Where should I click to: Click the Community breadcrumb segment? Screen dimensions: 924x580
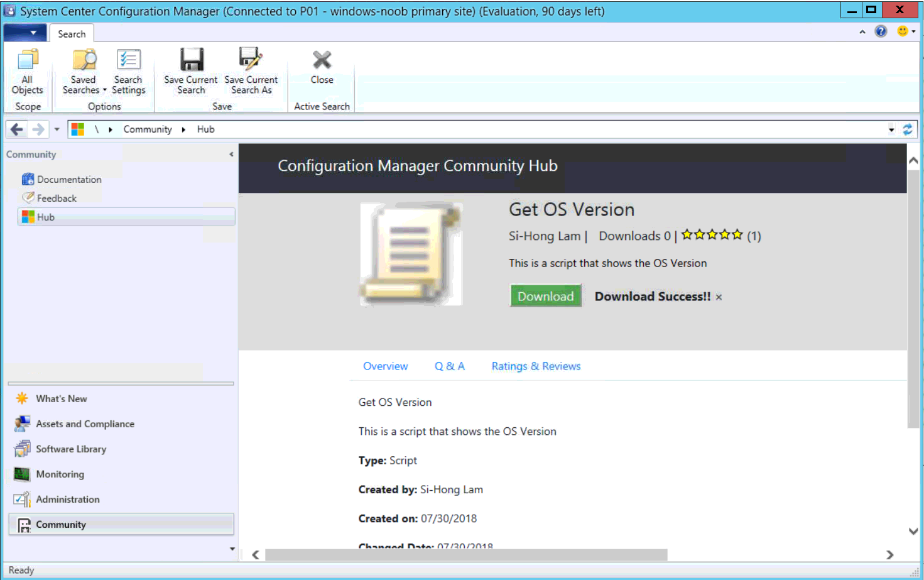(x=148, y=129)
